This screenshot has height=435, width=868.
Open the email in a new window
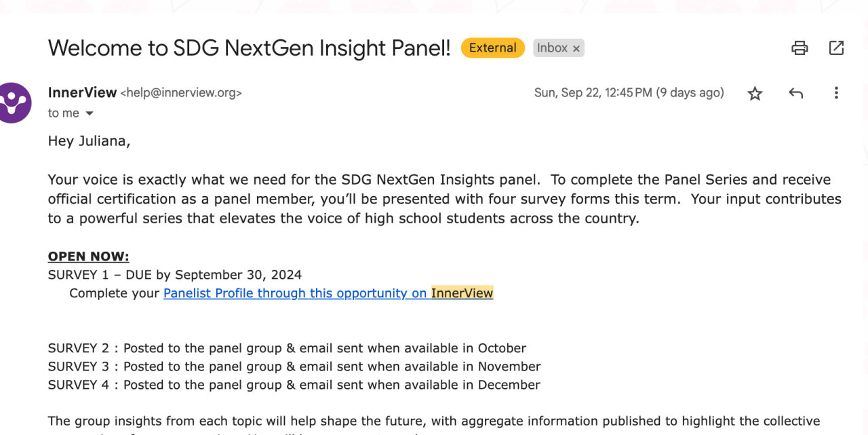pos(836,48)
